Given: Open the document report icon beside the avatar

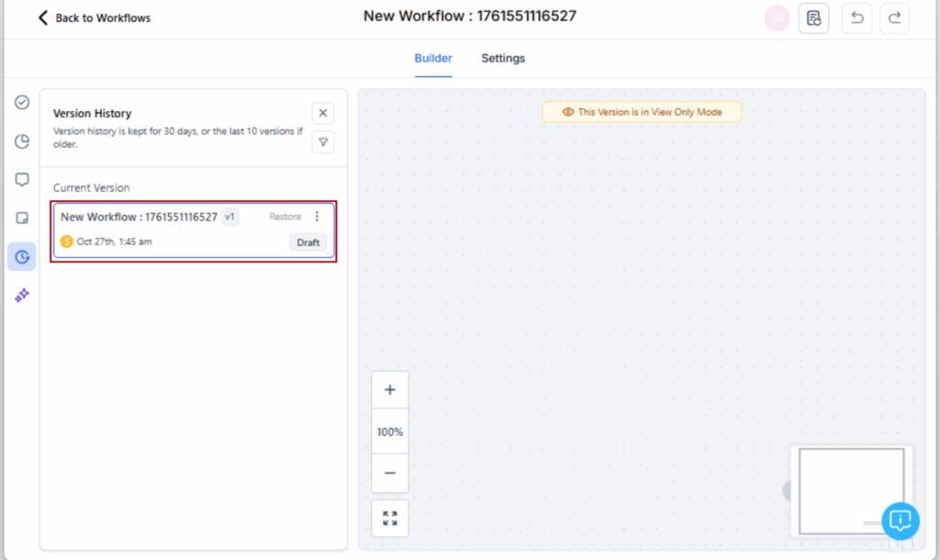Looking at the screenshot, I should click(x=813, y=17).
